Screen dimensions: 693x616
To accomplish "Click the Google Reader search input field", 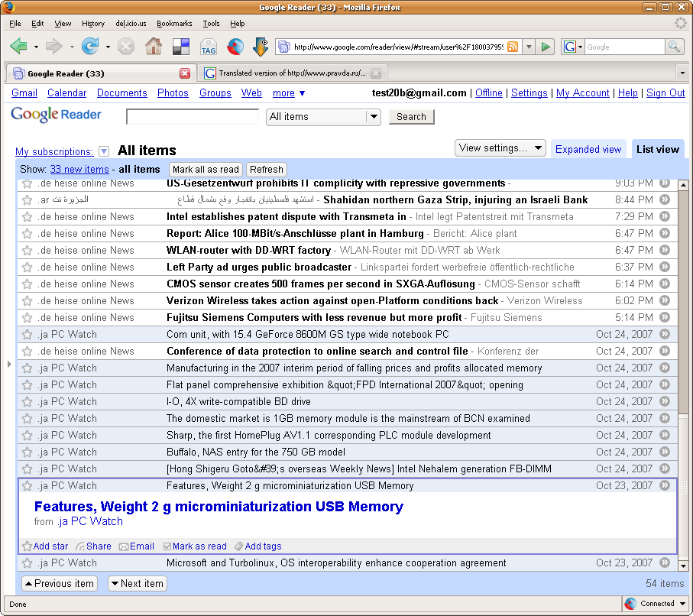I will click(193, 117).
